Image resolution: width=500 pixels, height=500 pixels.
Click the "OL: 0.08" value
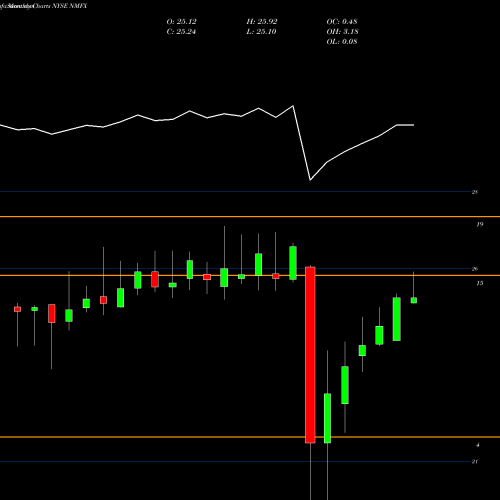pos(342,42)
